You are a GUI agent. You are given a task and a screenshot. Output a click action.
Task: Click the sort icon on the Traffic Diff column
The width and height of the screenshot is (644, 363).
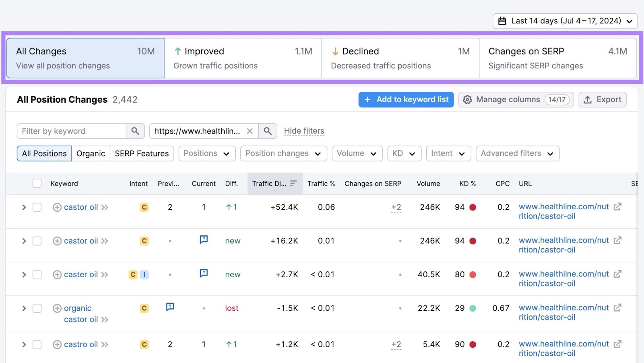pyautogui.click(x=293, y=183)
